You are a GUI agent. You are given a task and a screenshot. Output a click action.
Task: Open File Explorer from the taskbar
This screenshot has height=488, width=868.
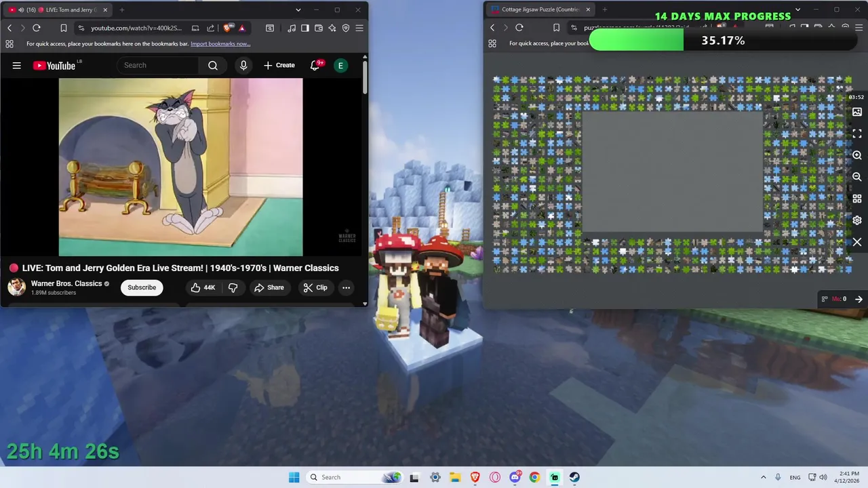(x=455, y=477)
